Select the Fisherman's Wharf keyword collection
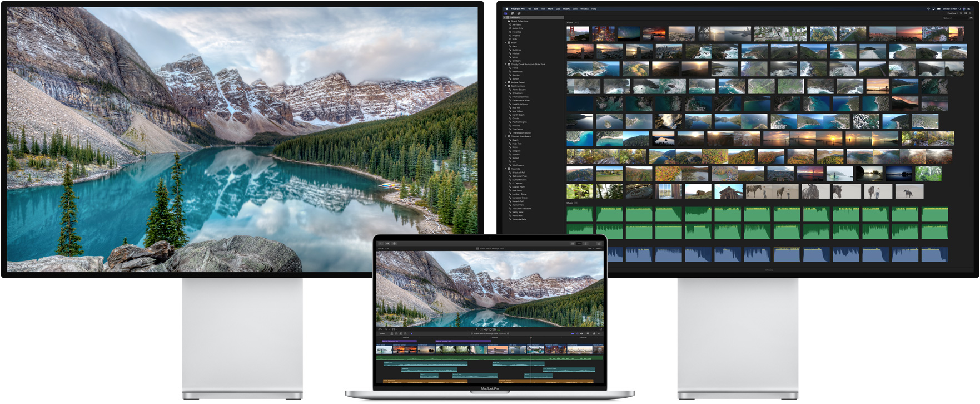This screenshot has width=980, height=404. pyautogui.click(x=521, y=100)
